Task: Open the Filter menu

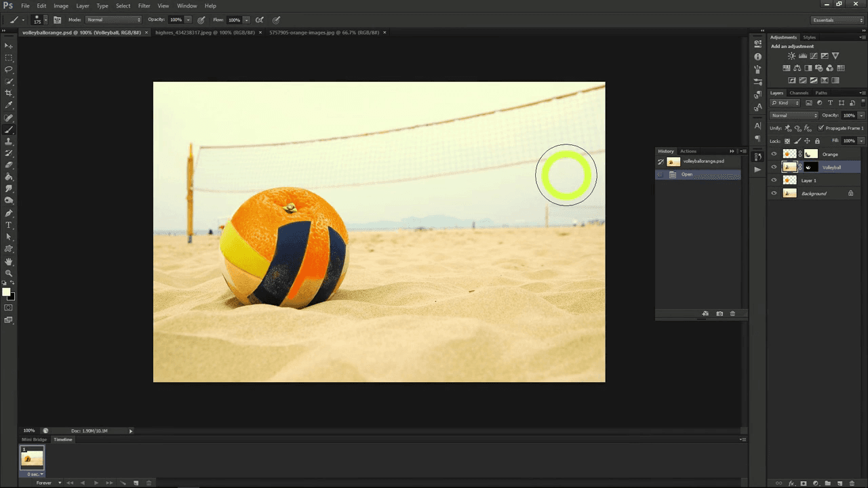Action: coord(144,5)
